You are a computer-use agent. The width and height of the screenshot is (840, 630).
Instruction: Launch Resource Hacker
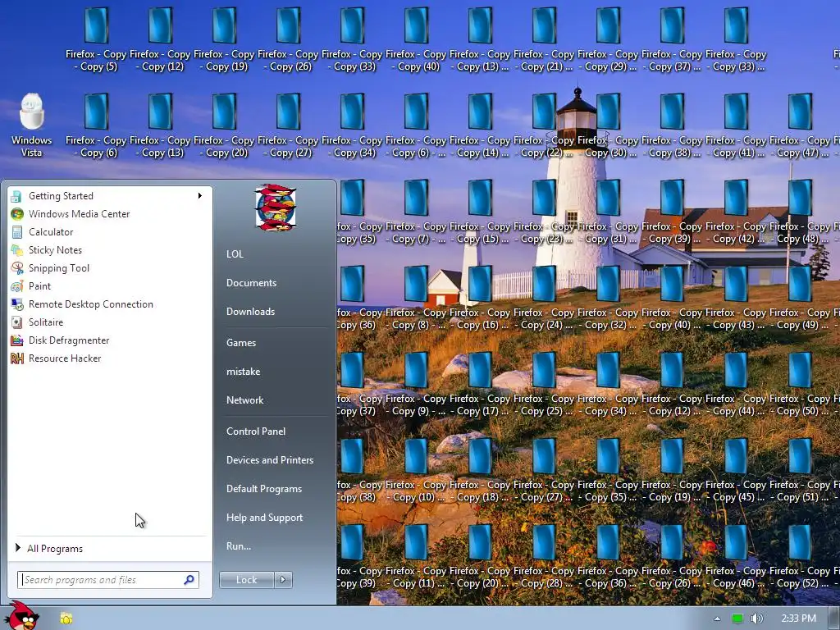coord(110,358)
